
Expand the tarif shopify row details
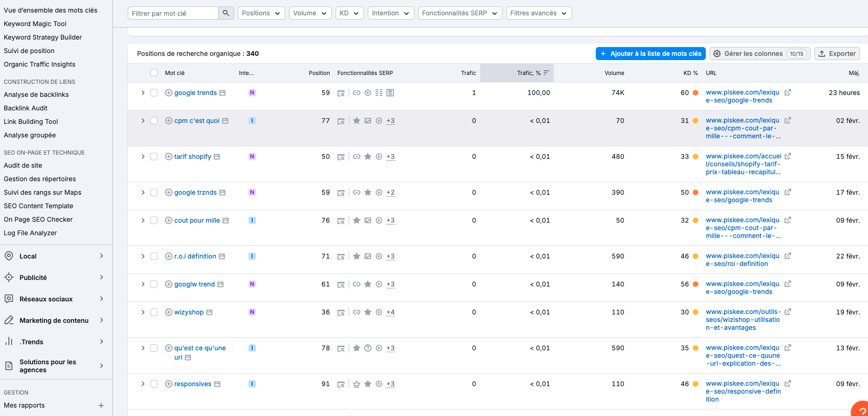(x=143, y=157)
